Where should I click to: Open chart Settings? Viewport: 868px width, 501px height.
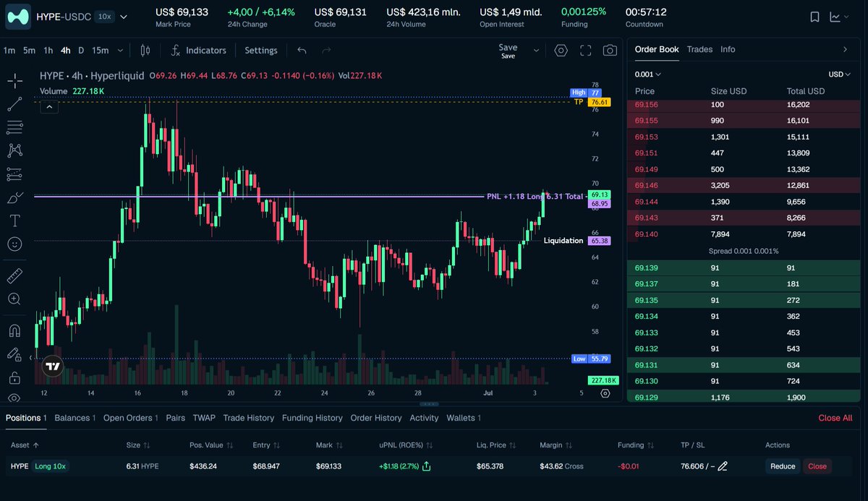pos(261,51)
